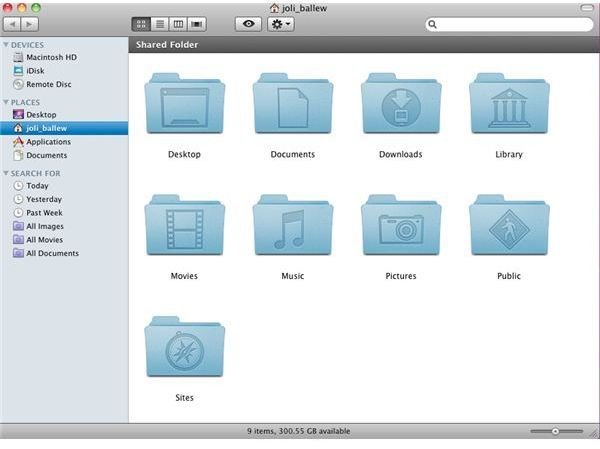600x449 pixels.
Task: Click the search field
Action: [509, 24]
